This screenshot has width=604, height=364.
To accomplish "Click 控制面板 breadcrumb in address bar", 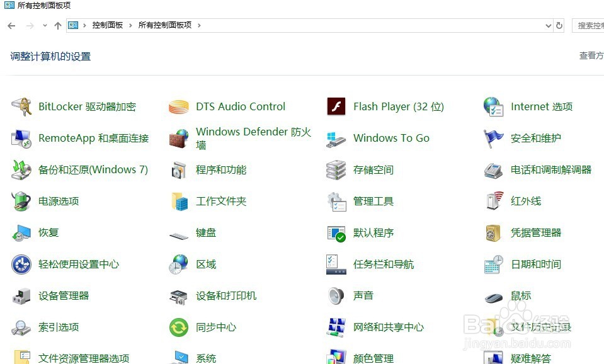I will pyautogui.click(x=108, y=25).
